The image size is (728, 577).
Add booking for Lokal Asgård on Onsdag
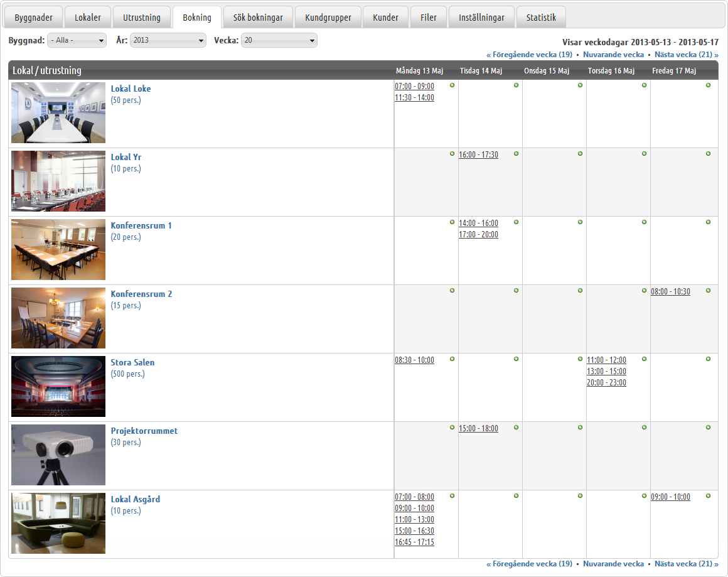[x=581, y=496]
